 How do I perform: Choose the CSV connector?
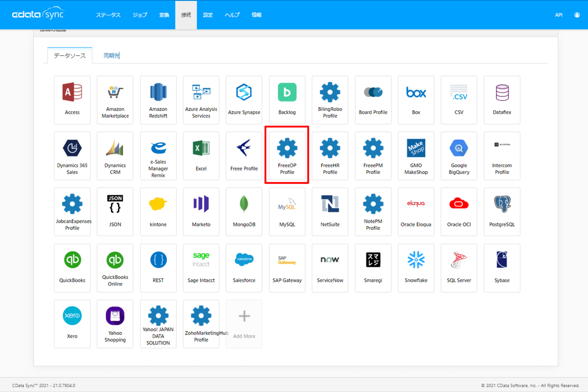point(459,100)
